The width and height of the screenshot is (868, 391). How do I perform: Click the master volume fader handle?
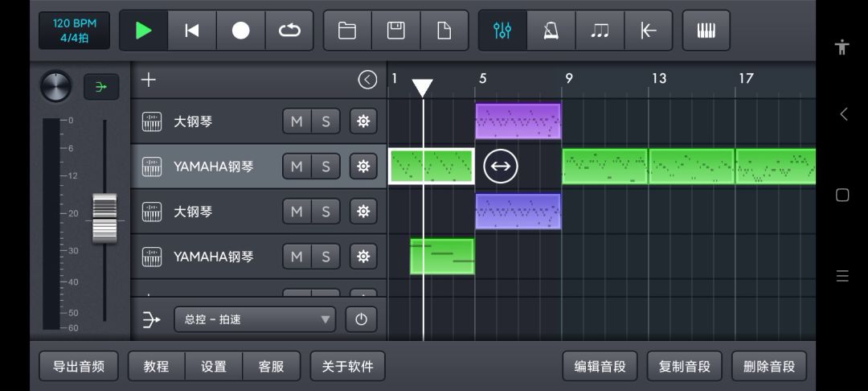[104, 218]
